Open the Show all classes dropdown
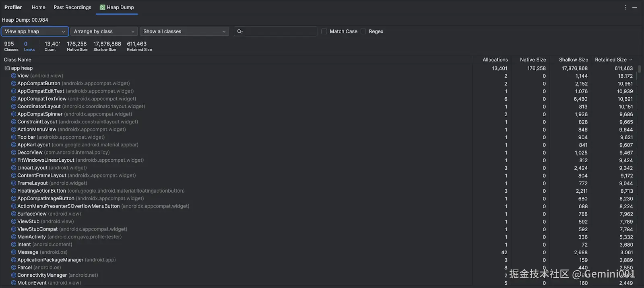Image resolution: width=644 pixels, height=288 pixels. 184,31
